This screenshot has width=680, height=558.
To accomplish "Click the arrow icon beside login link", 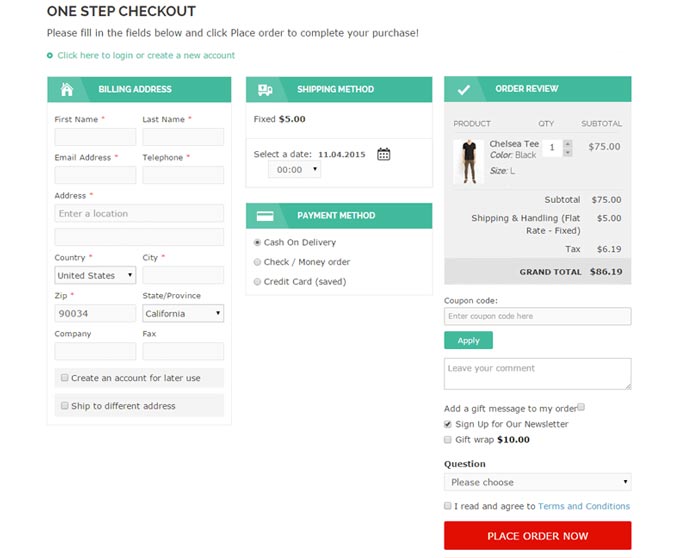I will point(51,56).
